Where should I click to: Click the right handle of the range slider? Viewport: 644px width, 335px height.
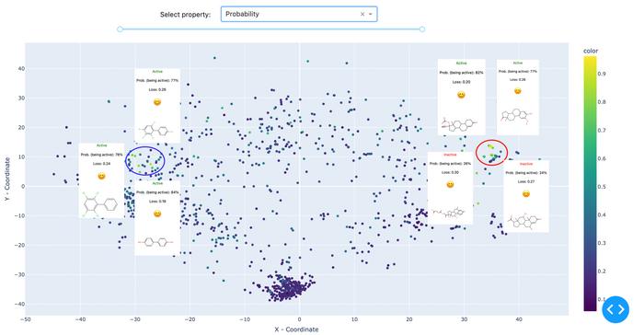point(422,29)
